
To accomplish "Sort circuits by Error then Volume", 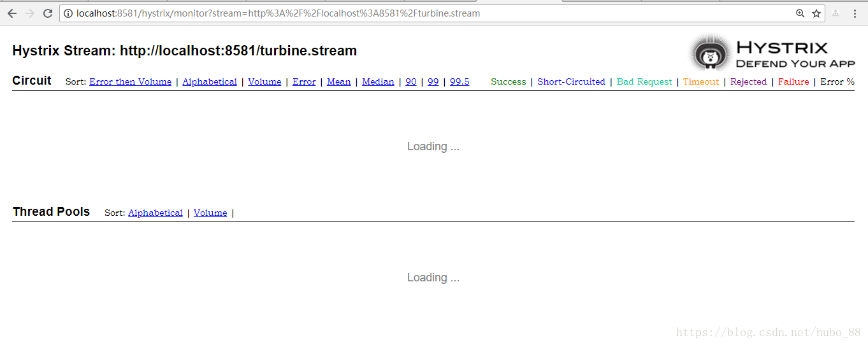I will pos(130,81).
